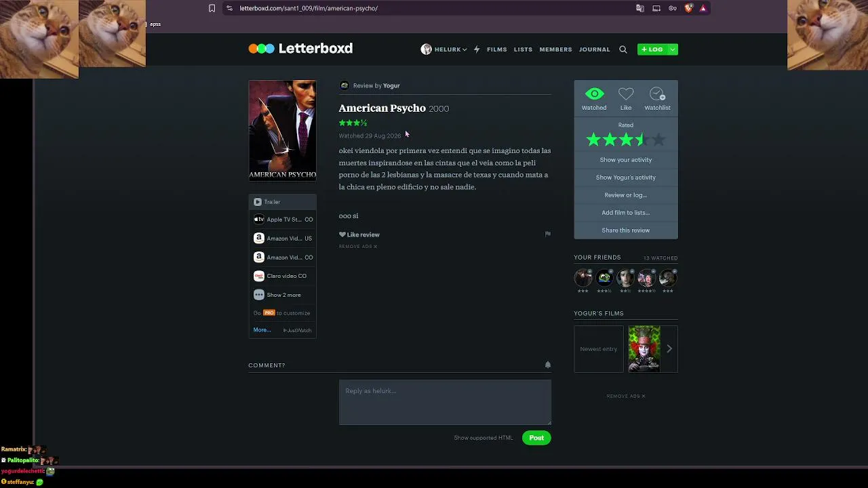This screenshot has height=488, width=868.
Task: Open the dropdown arrow beside LOG
Action: (673, 49)
